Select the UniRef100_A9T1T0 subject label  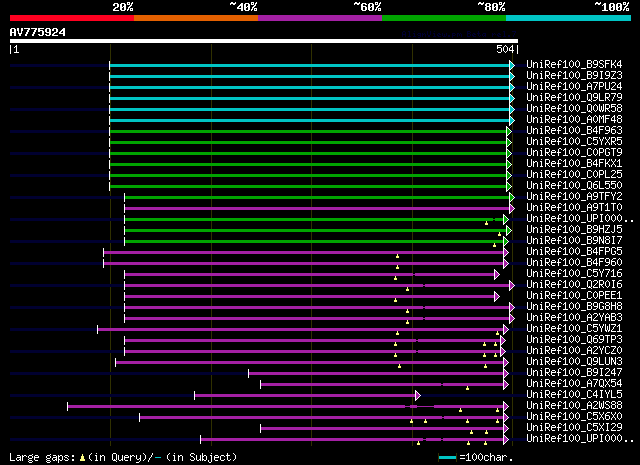coord(574,208)
